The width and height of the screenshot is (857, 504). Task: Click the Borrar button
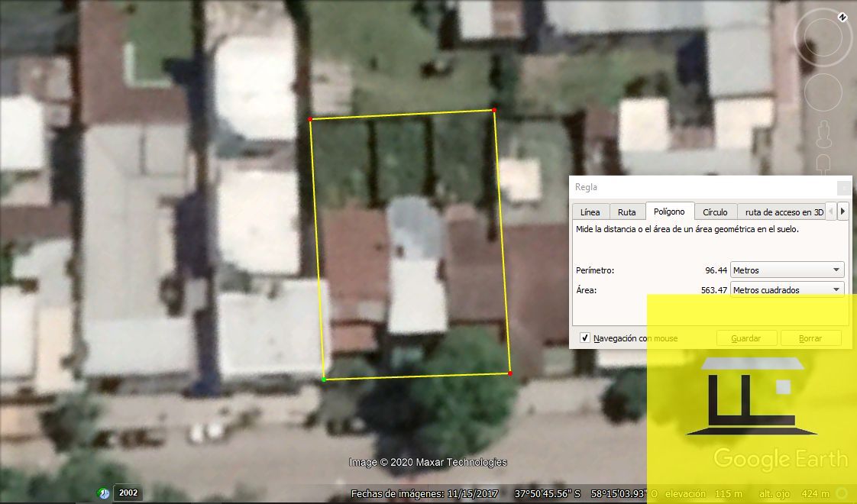coord(810,338)
